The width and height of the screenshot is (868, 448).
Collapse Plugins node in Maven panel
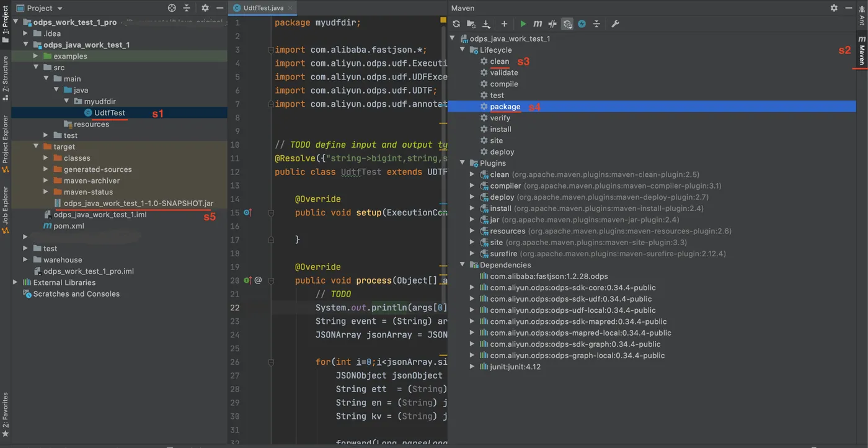point(463,163)
